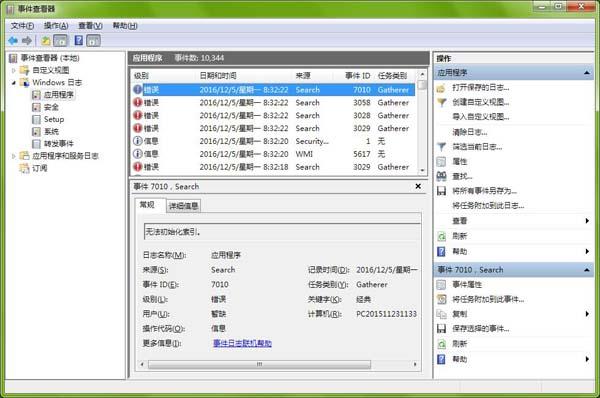Screen dimensions: 600x398
Task: Switch to the 常规 tab
Action: (x=147, y=205)
